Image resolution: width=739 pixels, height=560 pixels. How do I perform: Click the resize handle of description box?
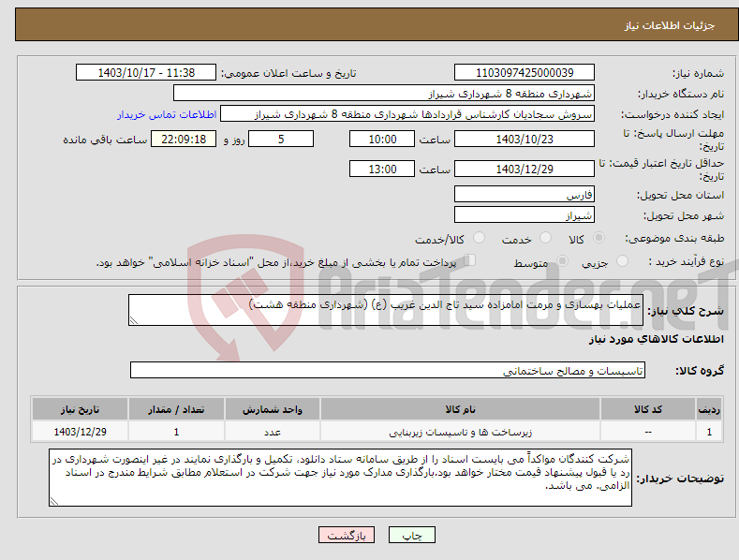(133, 321)
